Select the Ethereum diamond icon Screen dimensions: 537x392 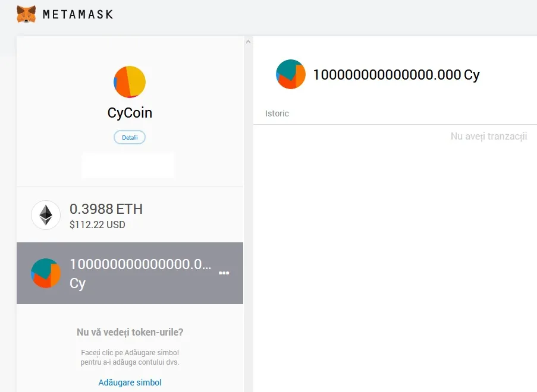click(x=46, y=215)
